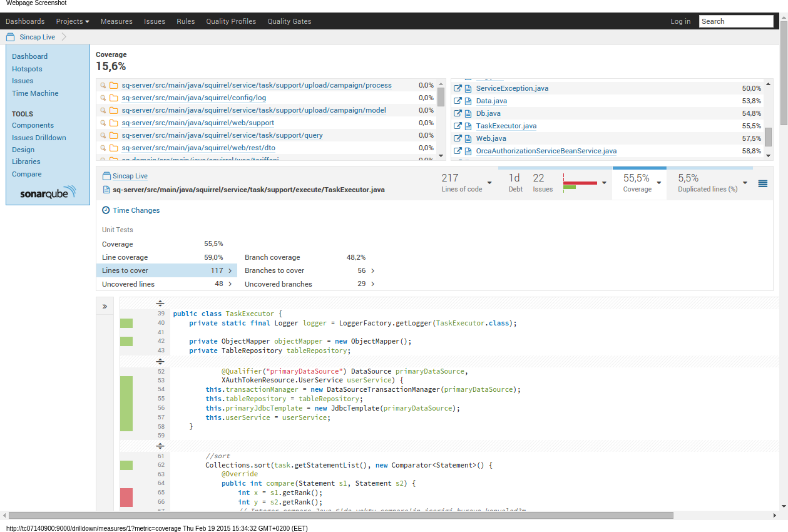Select the Coverage tab showing 55,5%

[x=638, y=183]
